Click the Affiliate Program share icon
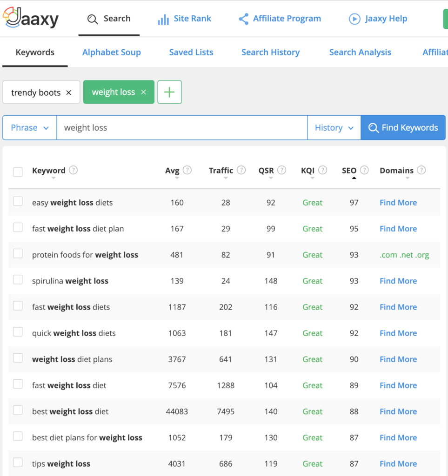 pos(243,19)
